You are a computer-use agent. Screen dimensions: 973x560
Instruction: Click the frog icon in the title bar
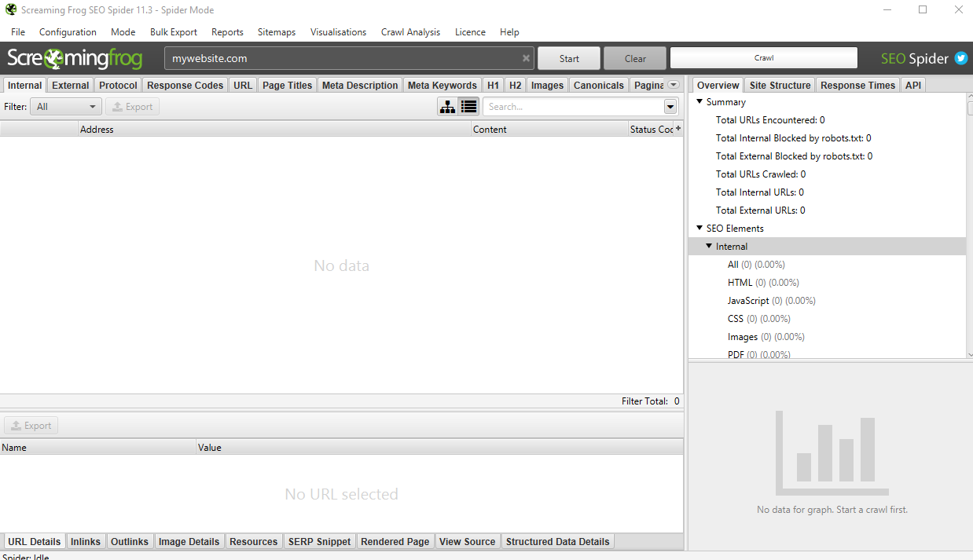tap(11, 9)
